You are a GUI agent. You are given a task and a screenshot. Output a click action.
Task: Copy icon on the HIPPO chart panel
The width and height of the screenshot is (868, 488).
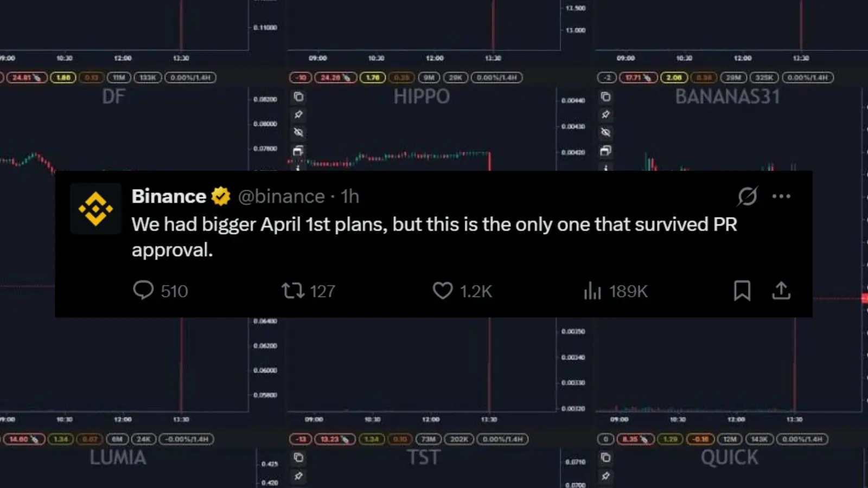(x=298, y=97)
